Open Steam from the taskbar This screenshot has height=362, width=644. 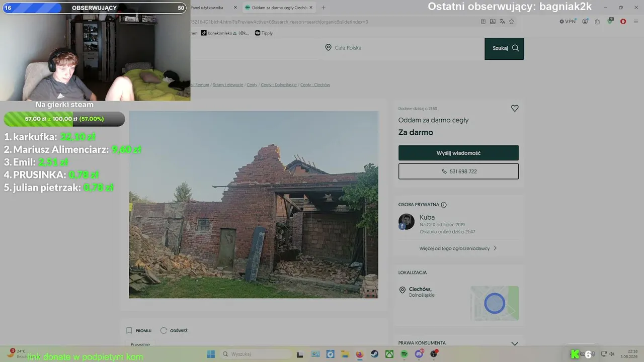tap(375, 354)
